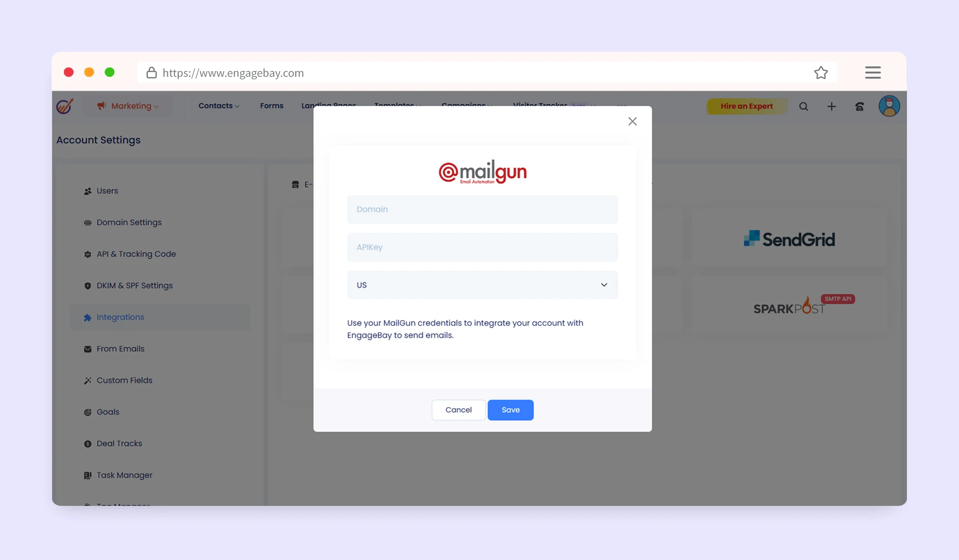Expand the Contacts menu
This screenshot has width=959, height=560.
[x=218, y=106]
